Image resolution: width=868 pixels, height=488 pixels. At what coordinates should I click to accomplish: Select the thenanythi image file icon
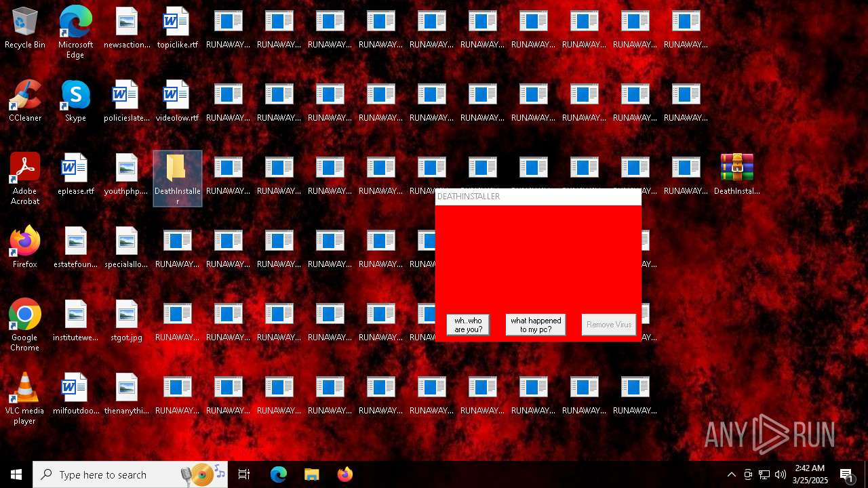(127, 394)
